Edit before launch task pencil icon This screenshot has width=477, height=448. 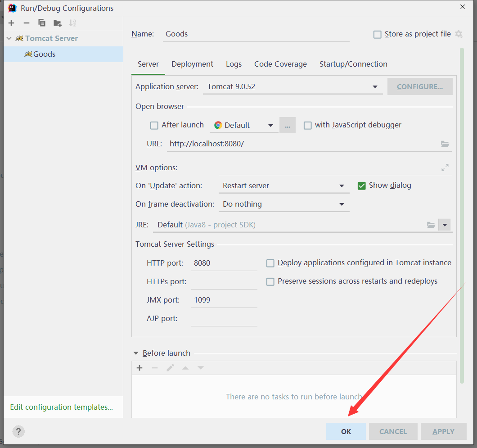pos(171,368)
